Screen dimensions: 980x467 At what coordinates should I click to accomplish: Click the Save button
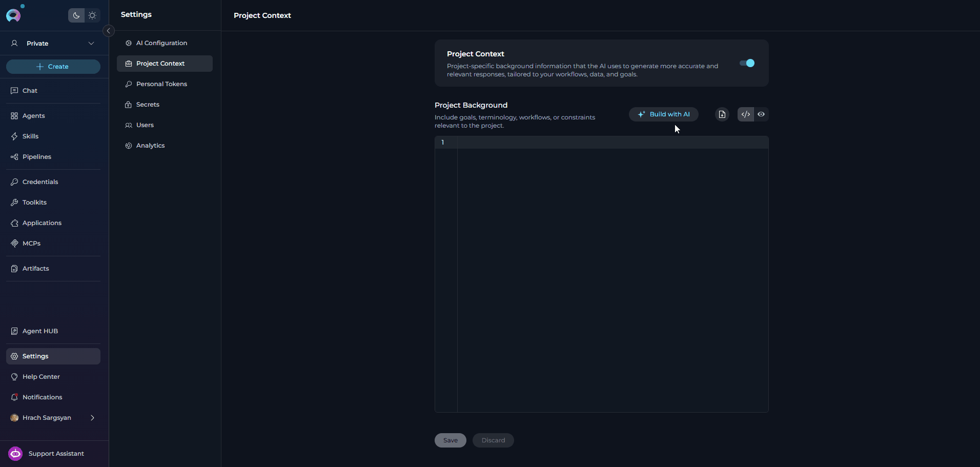pos(451,440)
